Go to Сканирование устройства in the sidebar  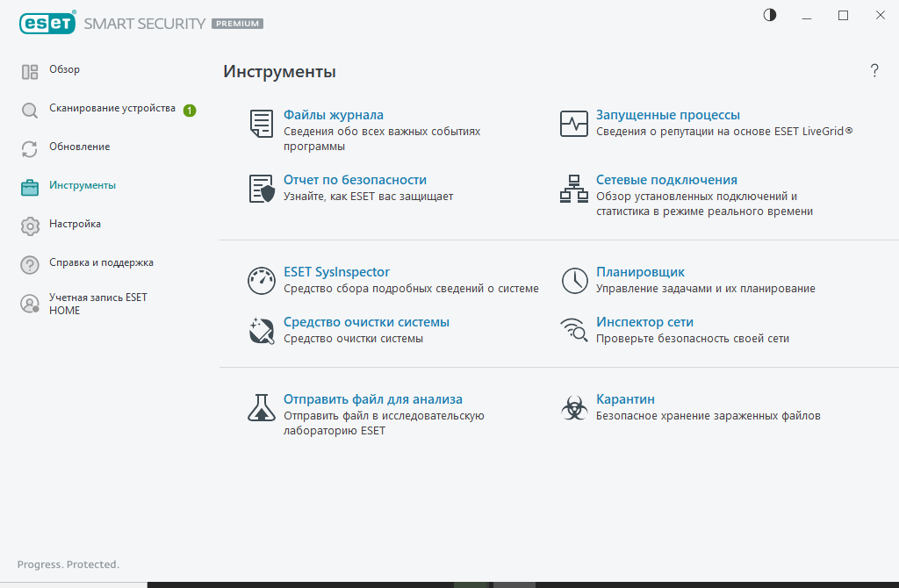pos(112,108)
